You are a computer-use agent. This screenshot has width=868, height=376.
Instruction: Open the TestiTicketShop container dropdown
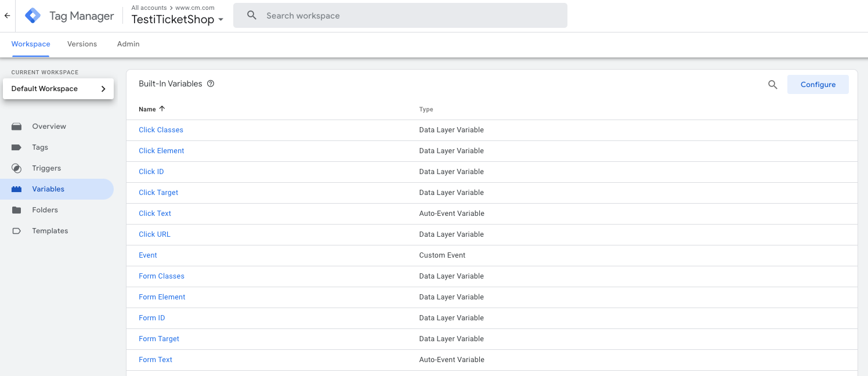221,19
